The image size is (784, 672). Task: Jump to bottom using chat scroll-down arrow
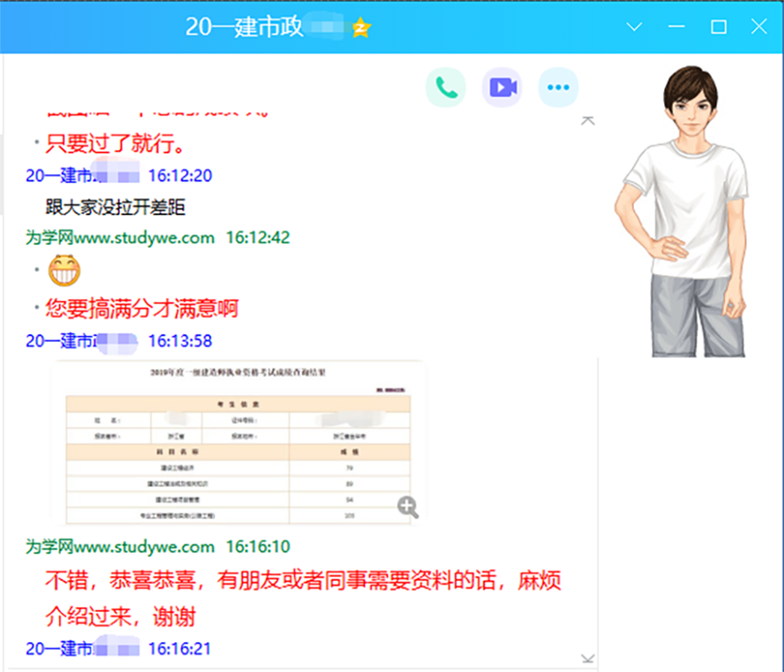(588, 658)
